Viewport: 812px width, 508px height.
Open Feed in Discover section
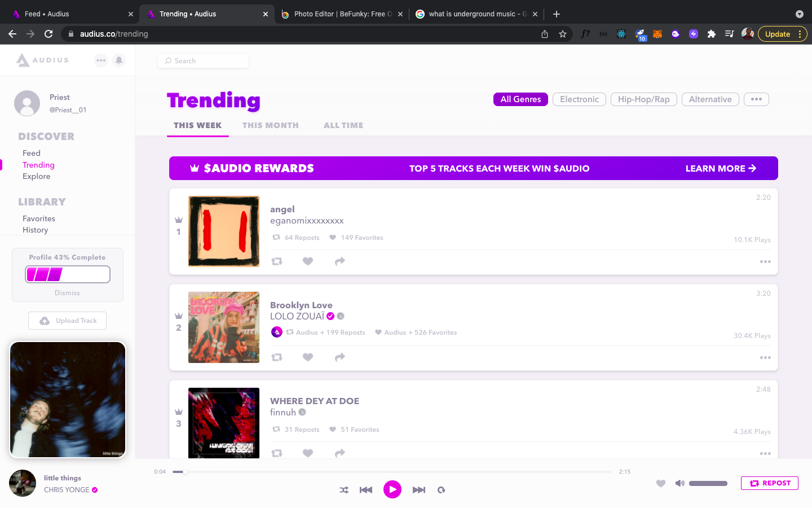click(x=32, y=153)
